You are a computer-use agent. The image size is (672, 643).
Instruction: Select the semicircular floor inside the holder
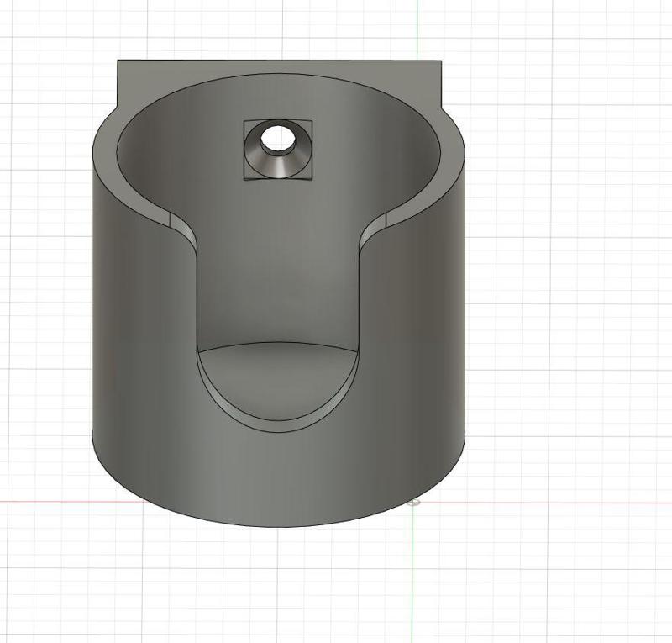(278, 380)
